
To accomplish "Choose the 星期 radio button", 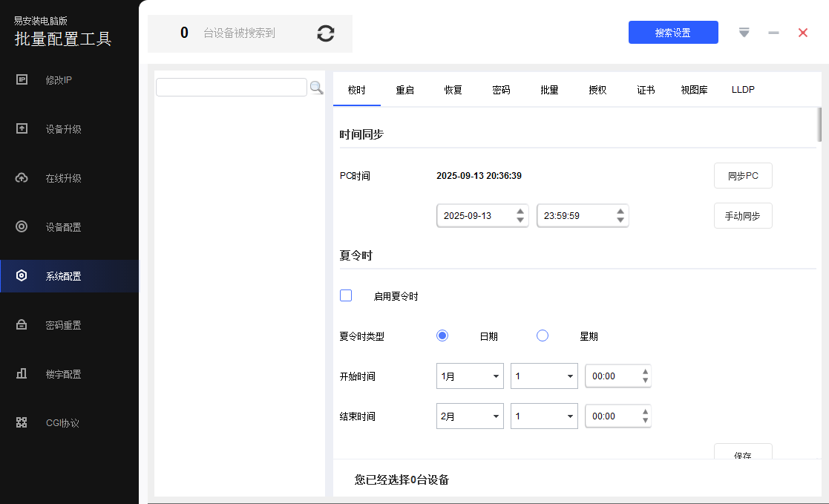I will 543,336.
